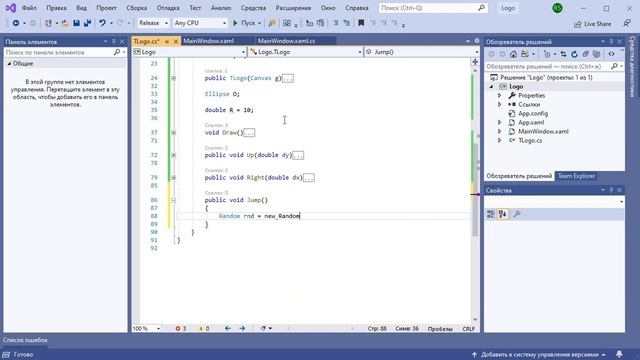This screenshot has width=640, height=360.
Task: Click the Open File folder icon in toolbar
Action: [65, 23]
